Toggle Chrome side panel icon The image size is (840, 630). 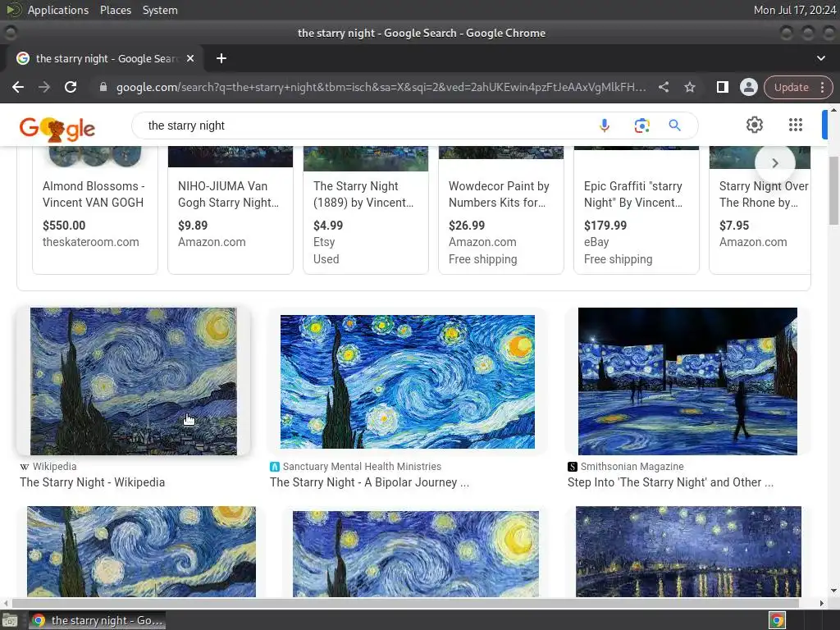[x=722, y=87]
